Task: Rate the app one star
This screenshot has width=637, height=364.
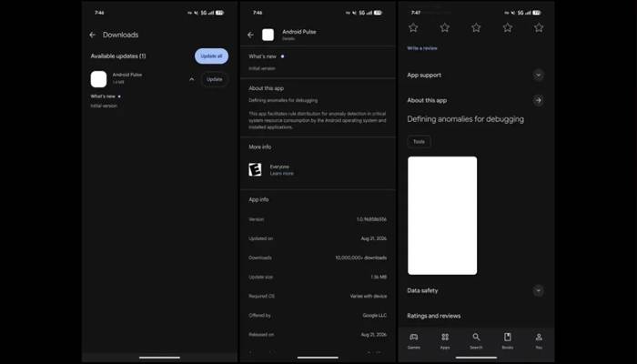Action: coord(413,27)
